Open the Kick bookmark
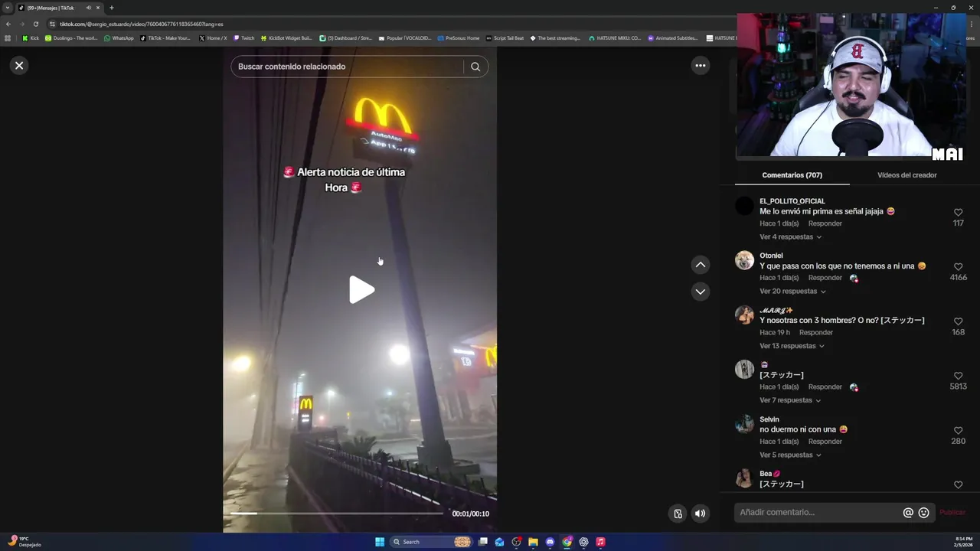The height and width of the screenshot is (551, 980). pyautogui.click(x=31, y=37)
